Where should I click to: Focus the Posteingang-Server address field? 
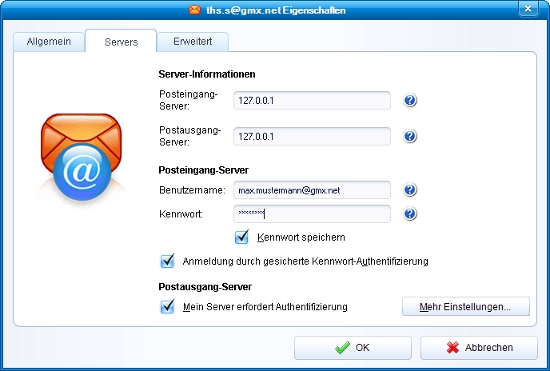coord(312,100)
